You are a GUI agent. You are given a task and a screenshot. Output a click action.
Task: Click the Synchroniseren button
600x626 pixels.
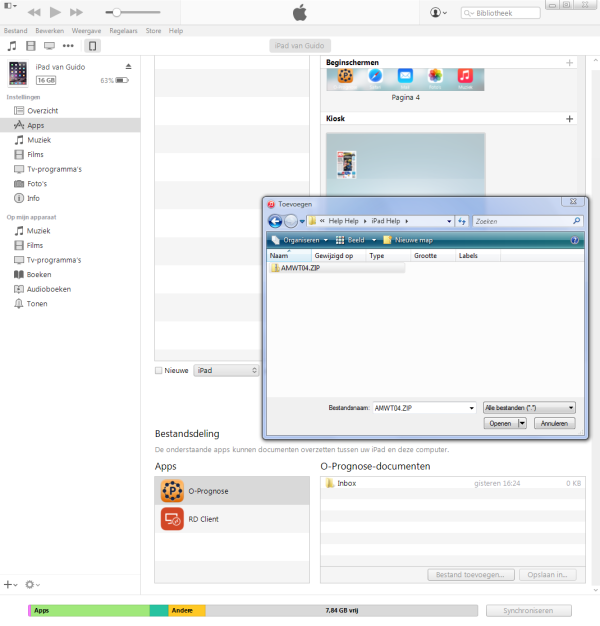pos(528,610)
